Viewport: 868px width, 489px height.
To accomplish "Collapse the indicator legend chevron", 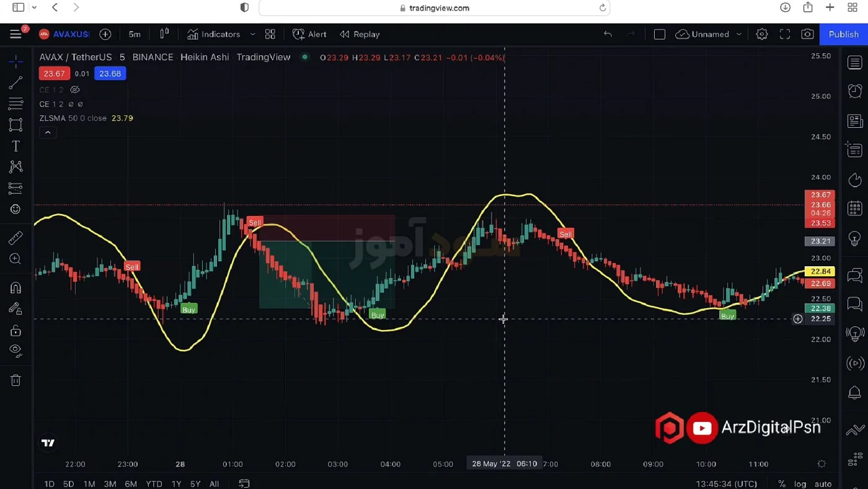I will click(x=48, y=132).
